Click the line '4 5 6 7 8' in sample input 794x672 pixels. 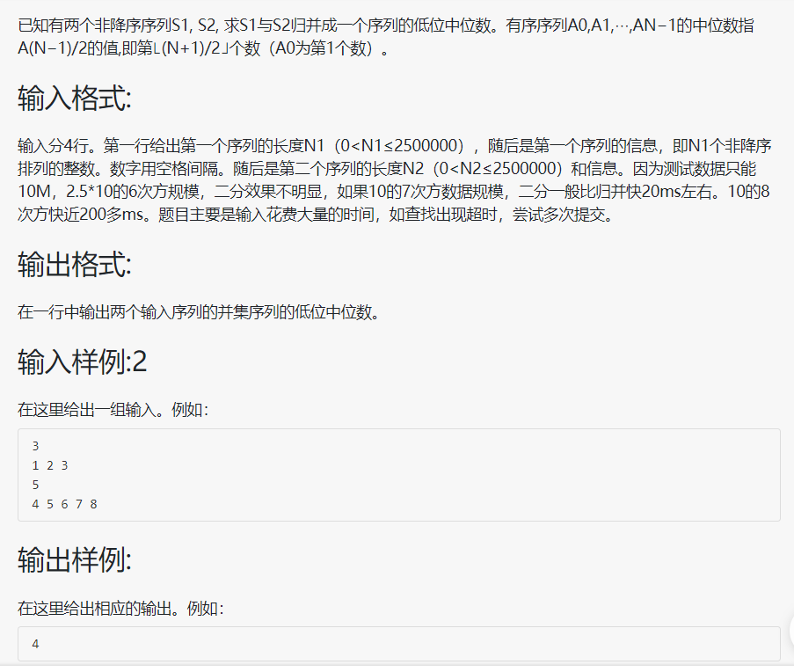click(x=64, y=504)
